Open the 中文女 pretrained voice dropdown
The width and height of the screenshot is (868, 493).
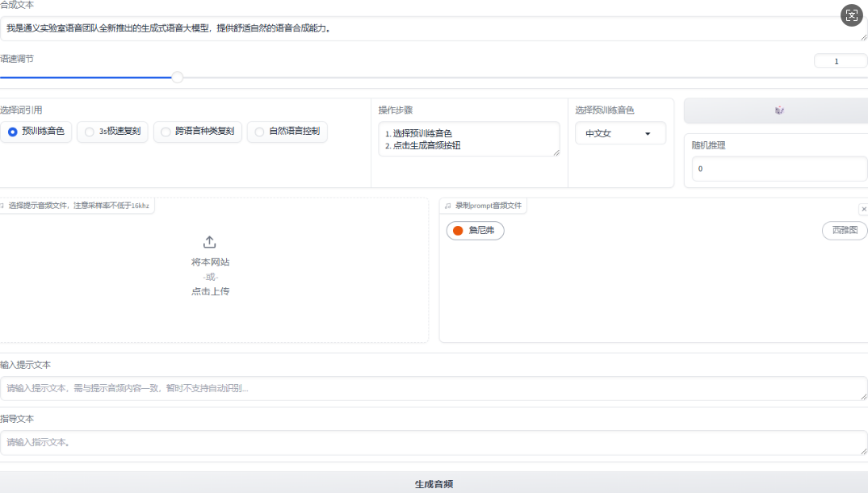click(620, 132)
